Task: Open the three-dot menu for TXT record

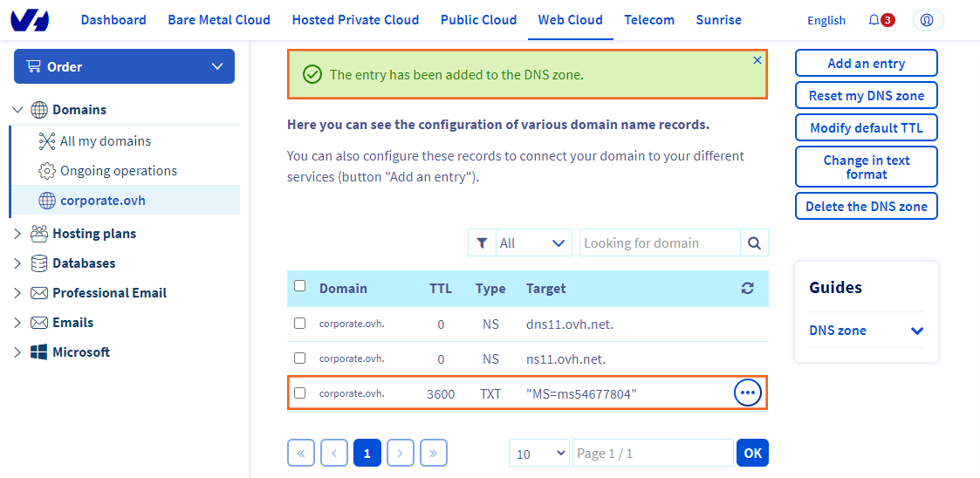Action: (x=747, y=393)
